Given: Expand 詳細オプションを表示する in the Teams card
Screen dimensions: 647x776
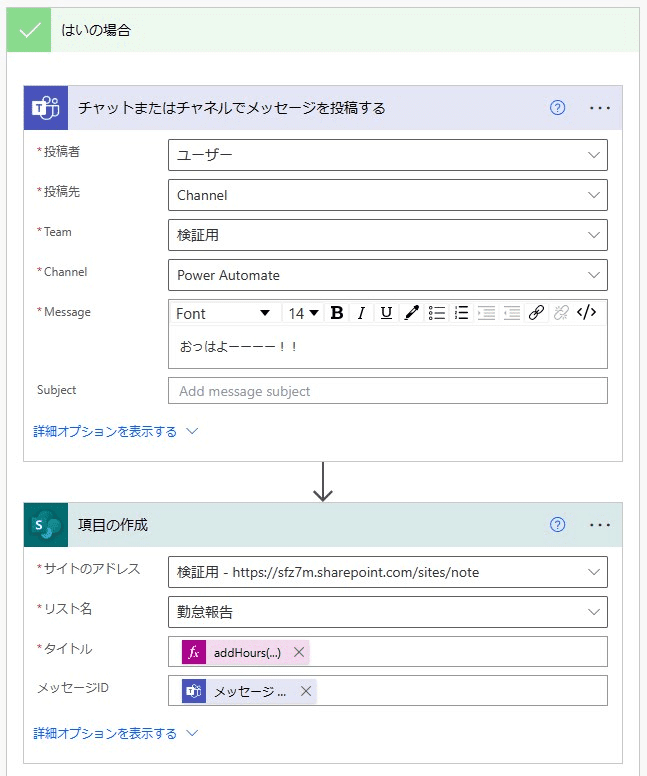Looking at the screenshot, I should pos(115,432).
